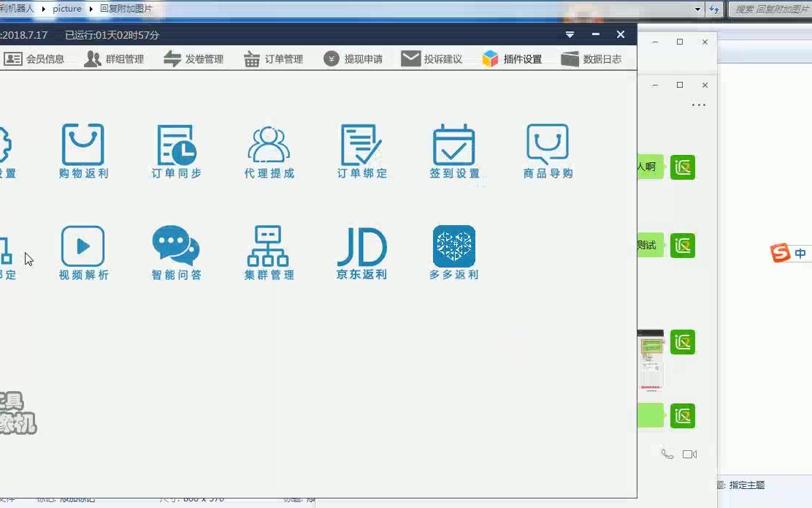Click the 人啊 green message bubble
Screen dimensions: 812x508
point(651,167)
